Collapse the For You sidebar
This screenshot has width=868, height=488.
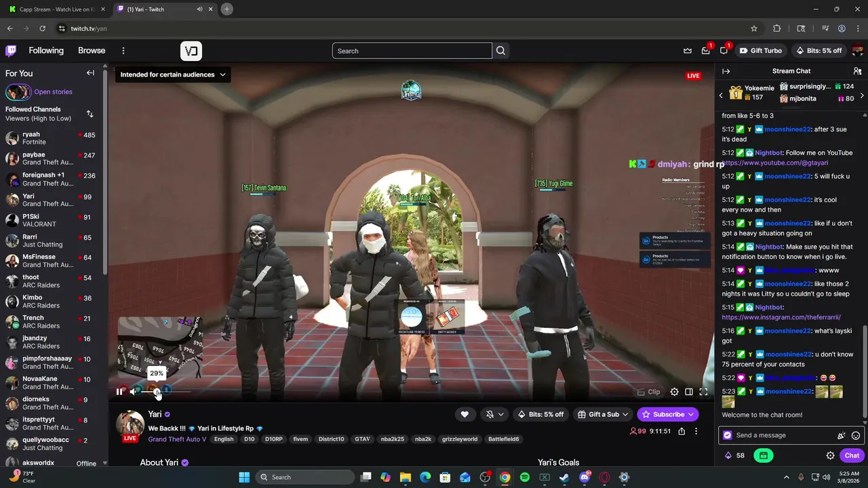point(90,73)
